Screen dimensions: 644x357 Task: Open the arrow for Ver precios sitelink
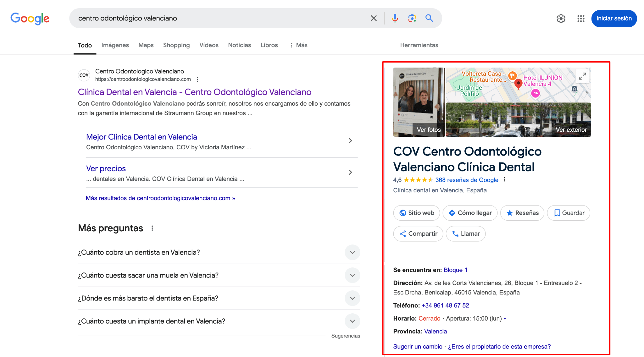coord(350,172)
